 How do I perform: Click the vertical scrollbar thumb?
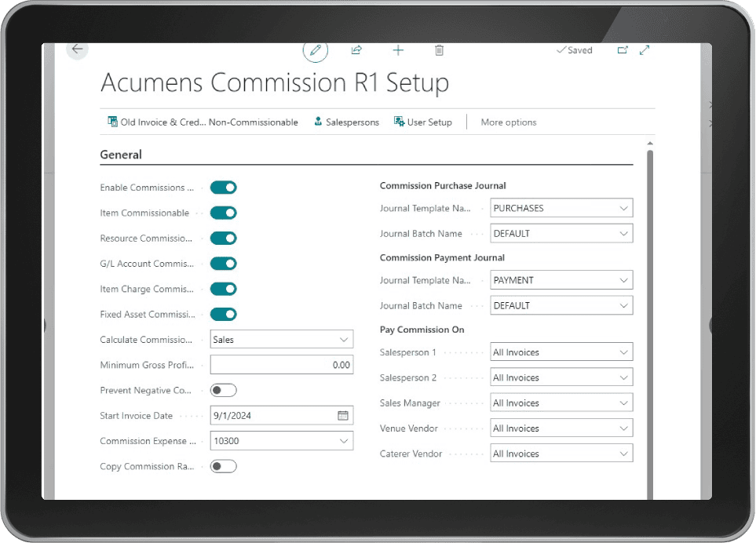pos(650,324)
